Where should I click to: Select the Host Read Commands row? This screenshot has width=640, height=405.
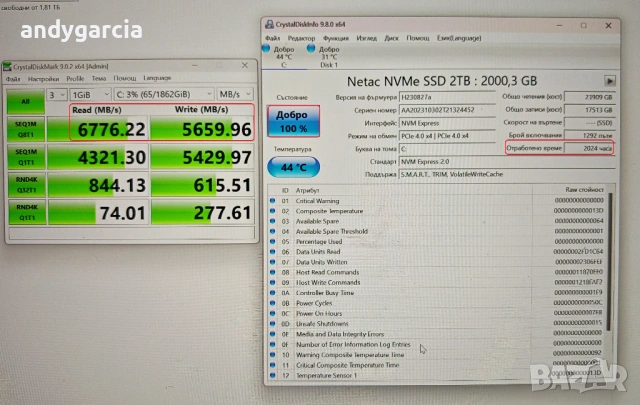[x=437, y=272]
